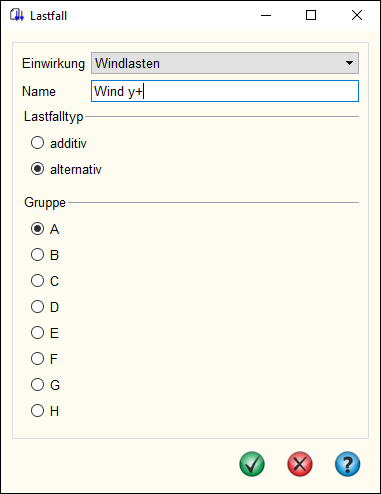Choose group H radio button

coord(37,411)
